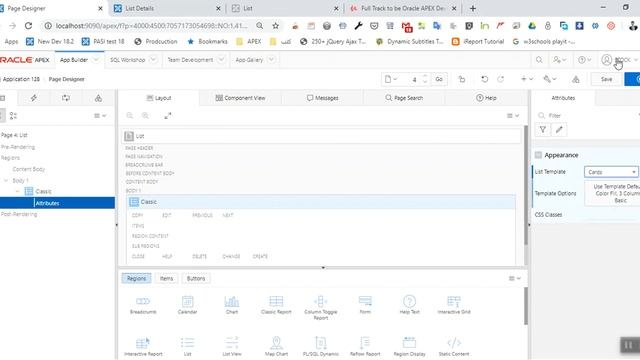Image resolution: width=640 pixels, height=360 pixels.
Task: Open the Dynamic Actions tree tab
Action: point(33,98)
